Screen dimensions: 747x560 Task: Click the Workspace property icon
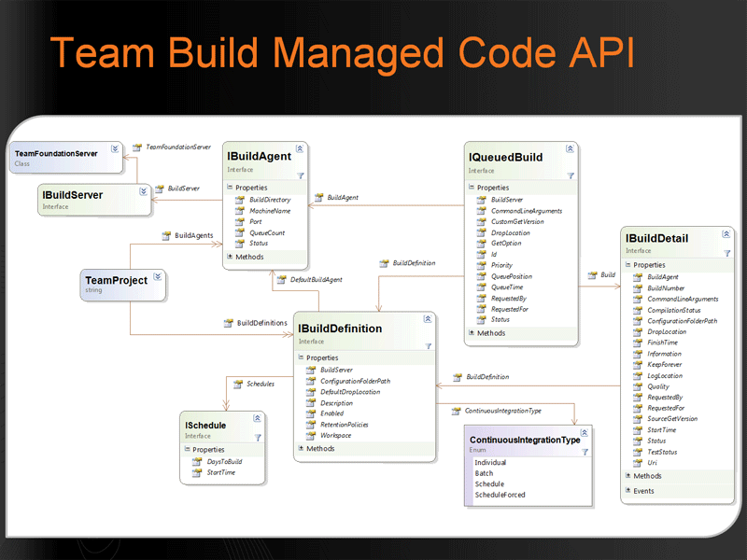[x=311, y=435]
